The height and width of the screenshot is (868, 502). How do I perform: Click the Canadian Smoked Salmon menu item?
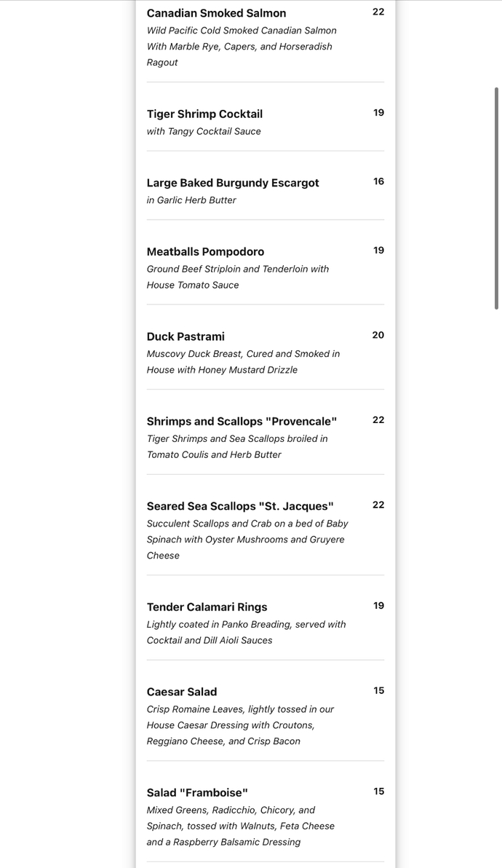tap(216, 13)
